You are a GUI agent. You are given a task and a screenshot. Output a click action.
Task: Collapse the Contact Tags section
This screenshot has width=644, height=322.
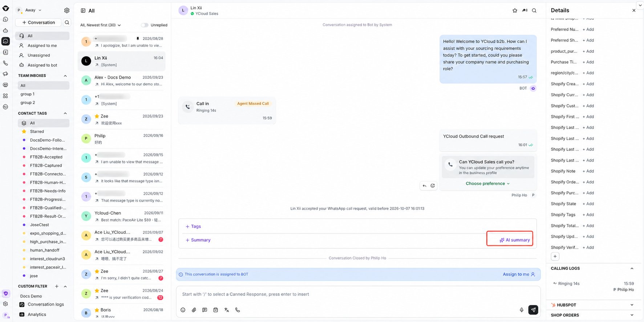point(65,114)
